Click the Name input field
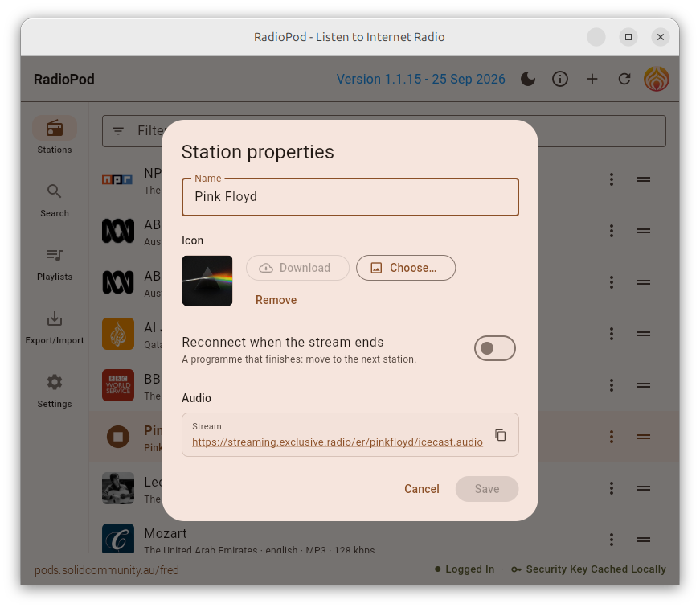This screenshot has height=608, width=700. click(350, 197)
